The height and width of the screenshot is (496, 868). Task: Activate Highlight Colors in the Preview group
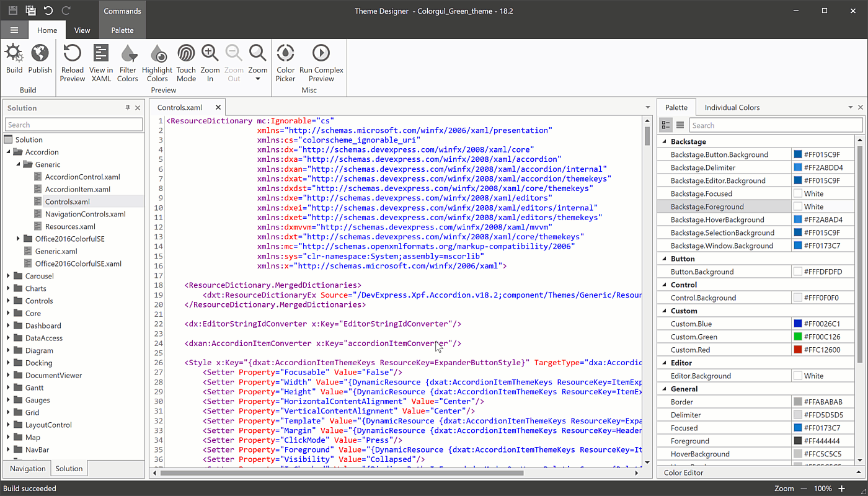[157, 60]
